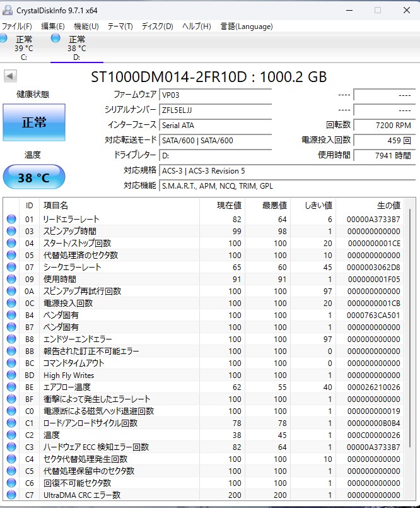Click raw value 000026210026
This screenshot has width=420, height=508.
[374, 387]
